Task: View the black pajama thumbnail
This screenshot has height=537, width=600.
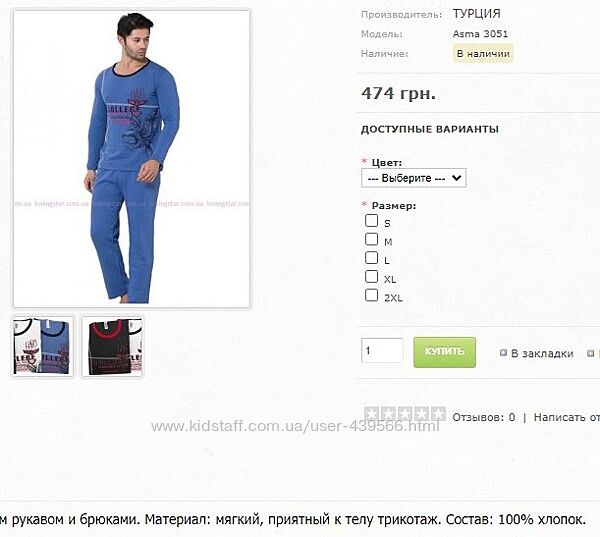Action: (112, 346)
